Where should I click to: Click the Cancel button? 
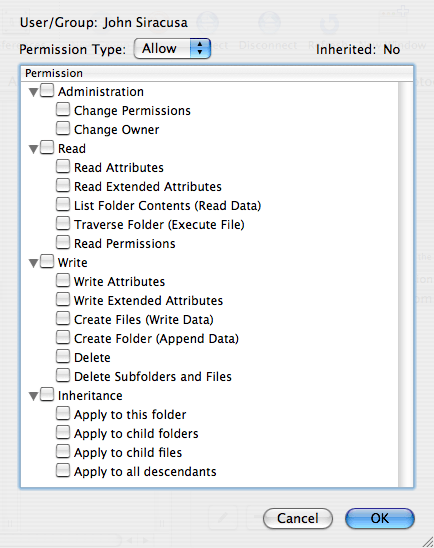298,518
